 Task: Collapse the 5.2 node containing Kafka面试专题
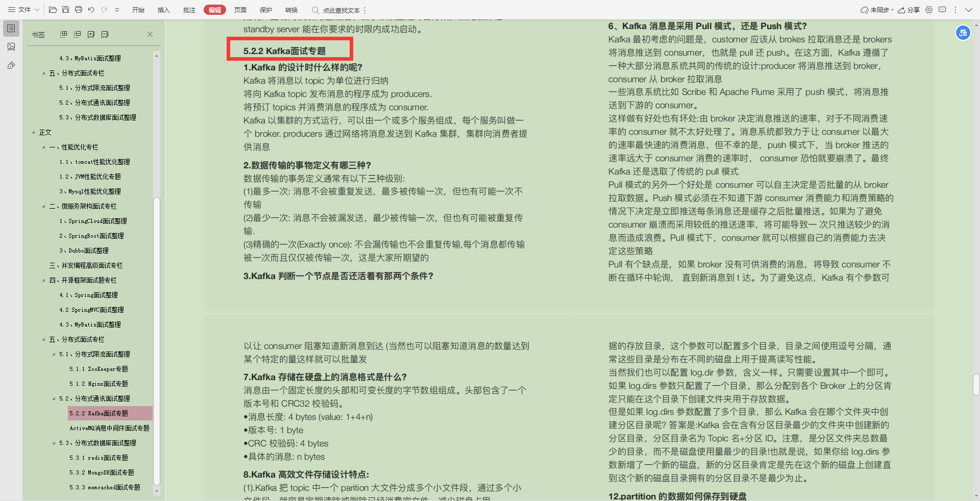[54, 398]
